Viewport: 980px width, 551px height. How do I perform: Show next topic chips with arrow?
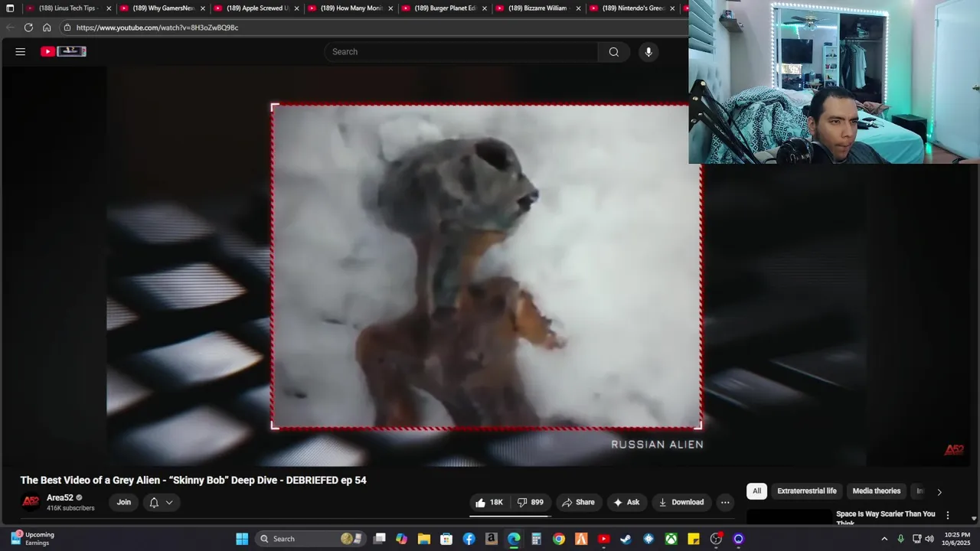pyautogui.click(x=939, y=491)
